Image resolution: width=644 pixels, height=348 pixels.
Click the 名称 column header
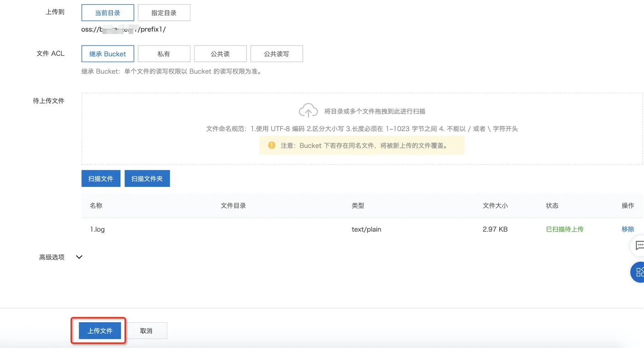96,206
